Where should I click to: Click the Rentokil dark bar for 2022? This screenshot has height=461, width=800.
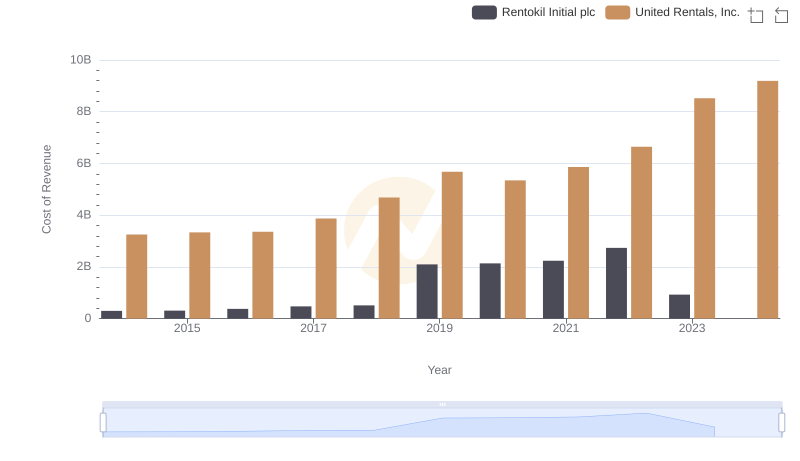[x=616, y=284]
